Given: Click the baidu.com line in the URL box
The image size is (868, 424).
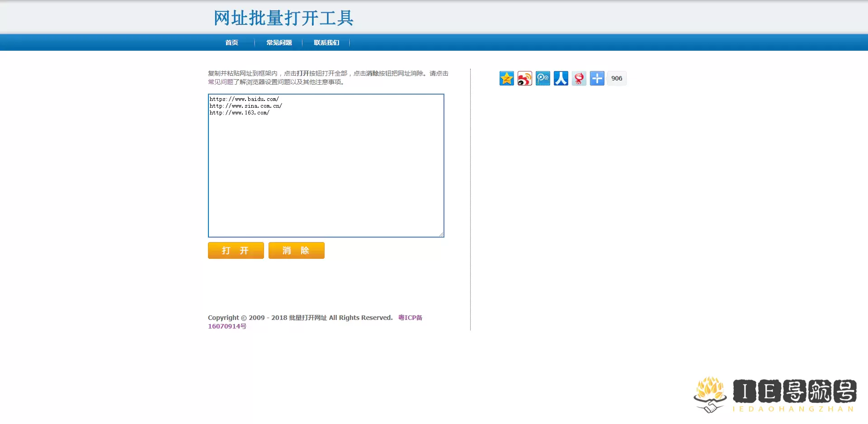Looking at the screenshot, I should coord(244,99).
